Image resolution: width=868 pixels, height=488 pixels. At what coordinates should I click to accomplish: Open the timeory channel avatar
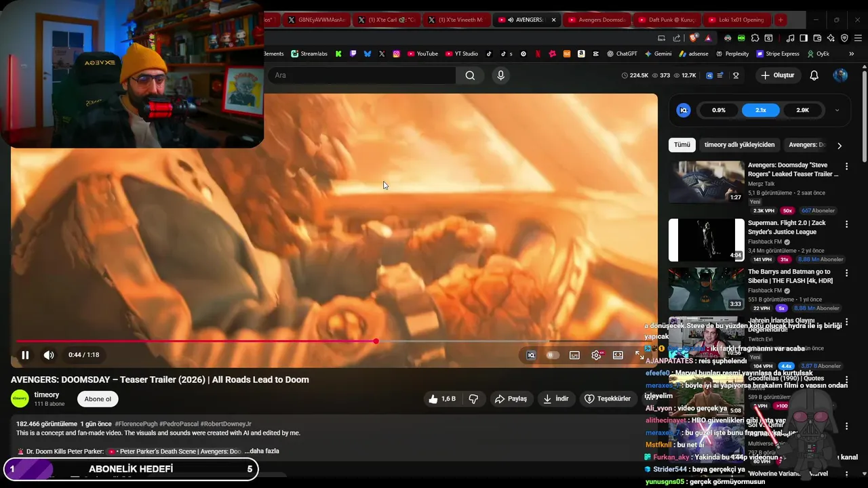(x=20, y=399)
